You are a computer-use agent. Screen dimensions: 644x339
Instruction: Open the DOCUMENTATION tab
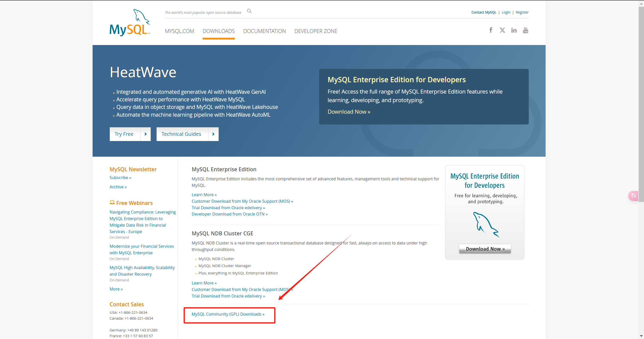coord(264,31)
